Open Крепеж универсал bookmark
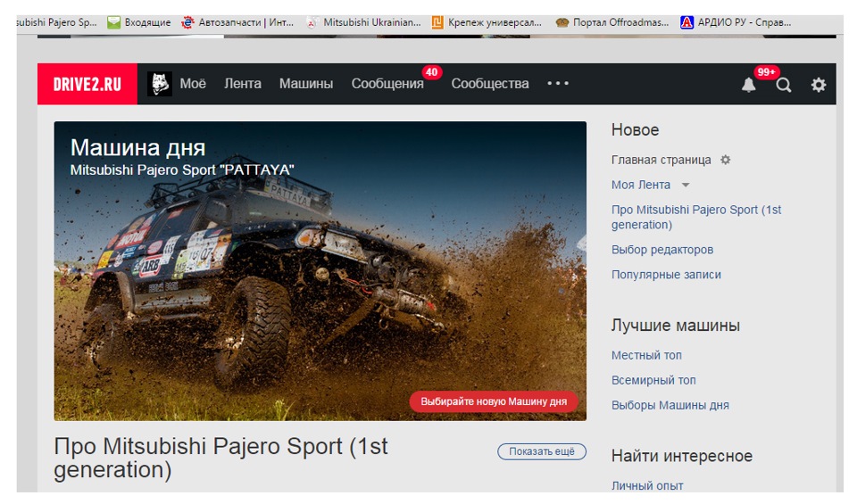This screenshot has width=857, height=504. pyautogui.click(x=487, y=22)
